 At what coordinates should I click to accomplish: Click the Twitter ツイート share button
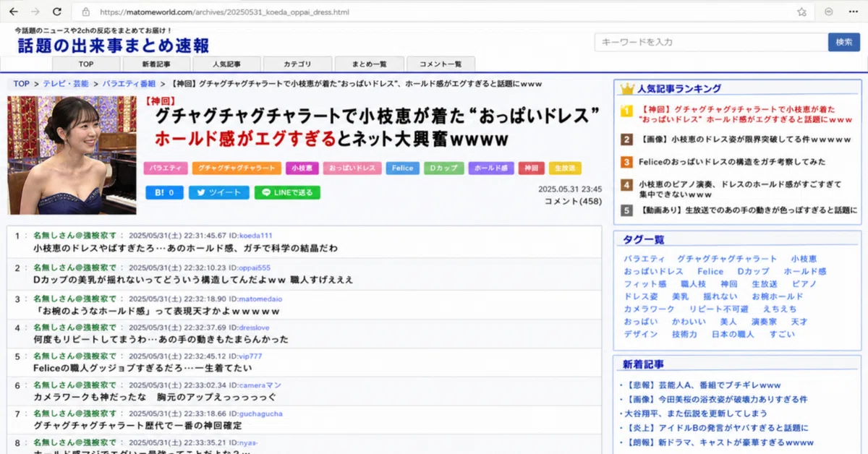pyautogui.click(x=219, y=193)
